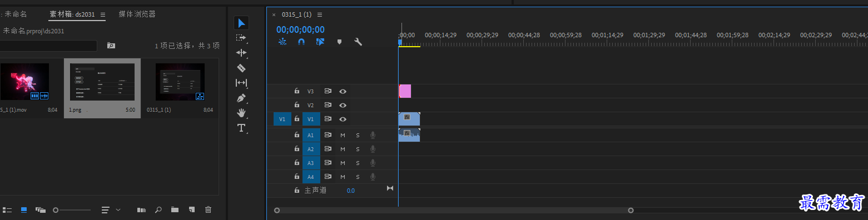
Task: Close the 0315_1 (1) sequence tab
Action: 274,15
